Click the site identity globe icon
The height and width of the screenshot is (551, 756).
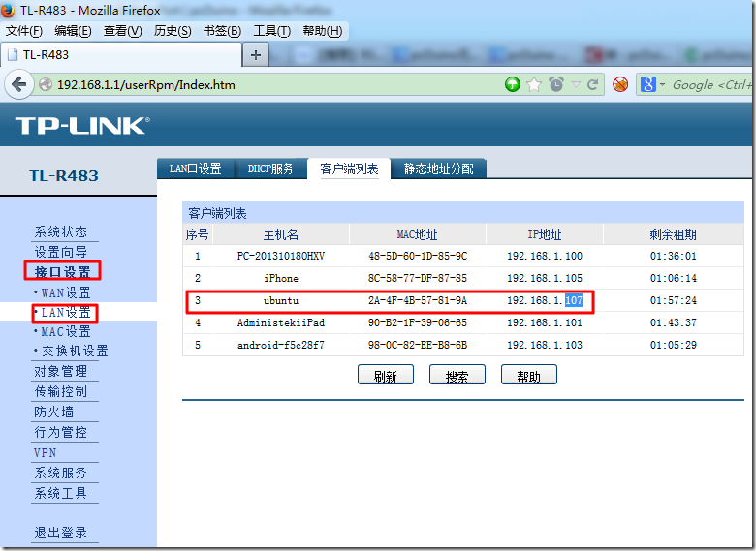pos(46,85)
